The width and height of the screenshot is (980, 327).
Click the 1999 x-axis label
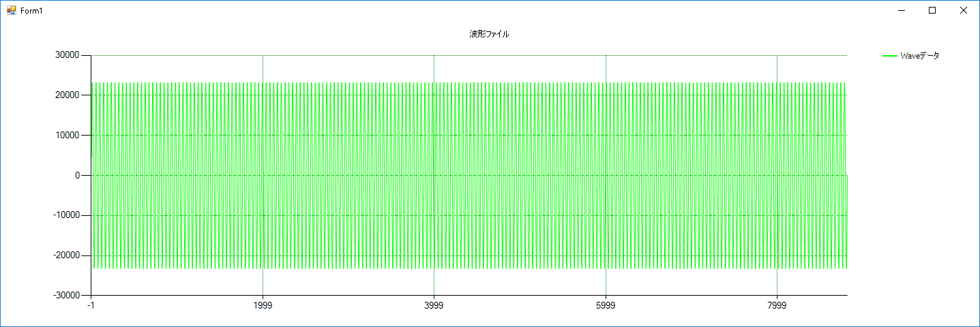pos(263,306)
